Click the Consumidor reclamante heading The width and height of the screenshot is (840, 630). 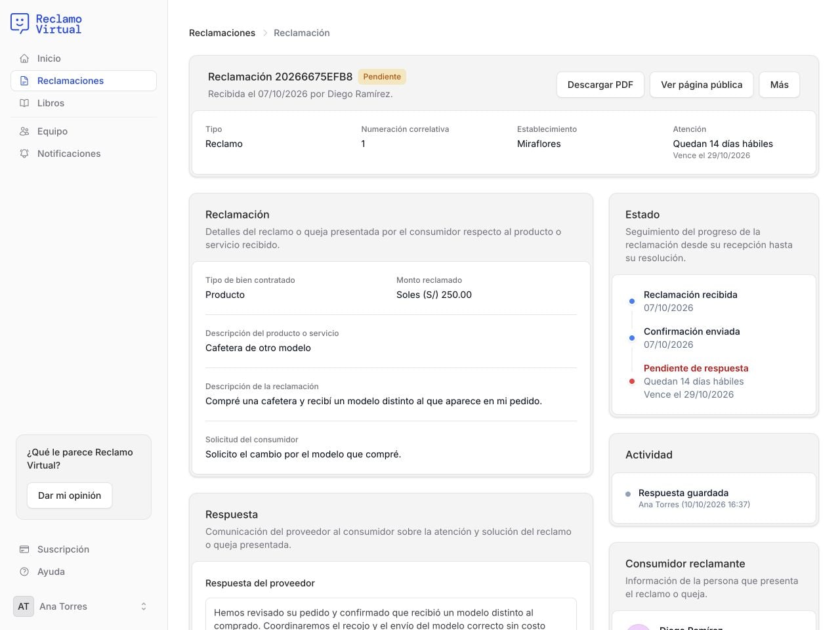pos(685,564)
